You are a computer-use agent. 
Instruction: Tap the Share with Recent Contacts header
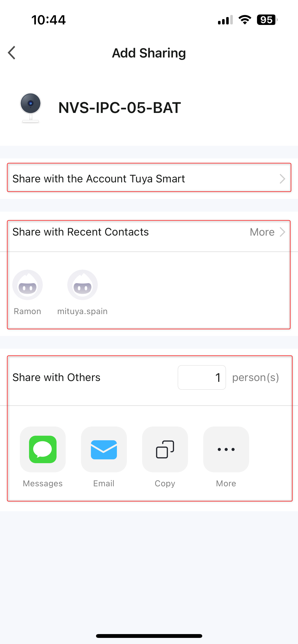(80, 232)
